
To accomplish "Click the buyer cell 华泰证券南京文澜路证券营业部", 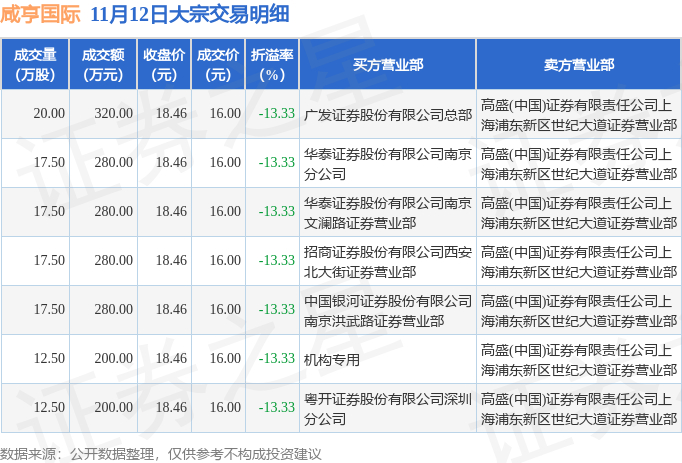I will click(388, 213).
